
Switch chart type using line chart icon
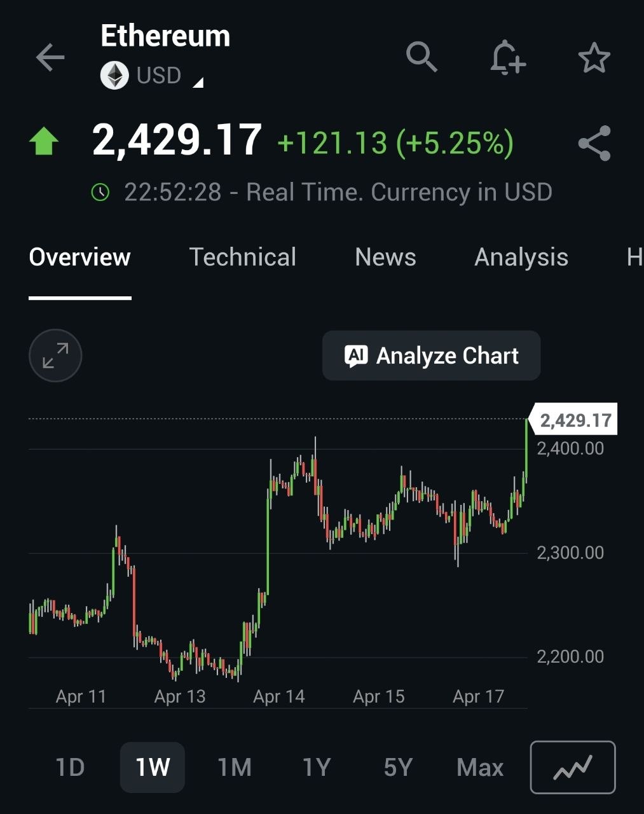(572, 767)
